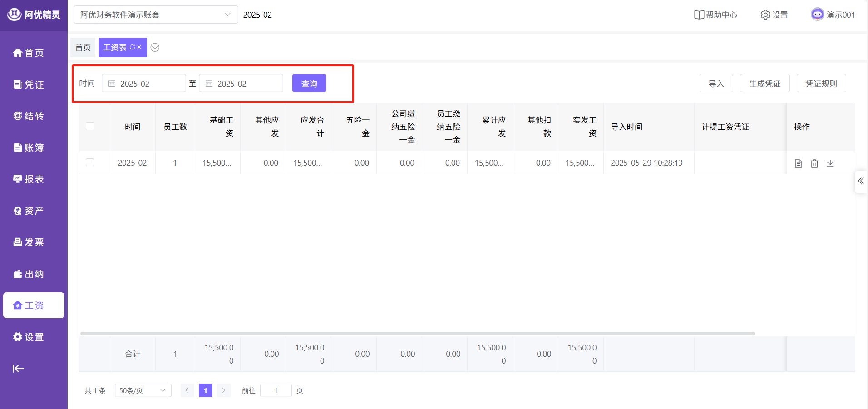Click the view details icon in the 2025-02 row

[x=799, y=163]
